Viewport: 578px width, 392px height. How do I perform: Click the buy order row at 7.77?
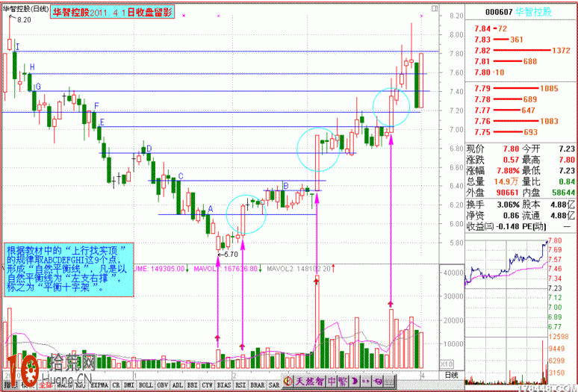[520, 111]
